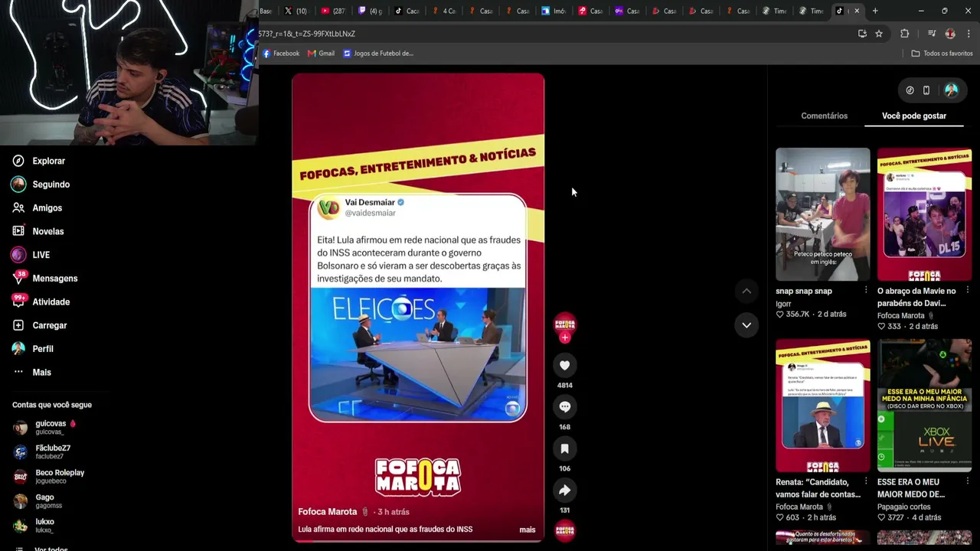Open Chrome three-dot menu
980x551 pixels.
click(969, 34)
